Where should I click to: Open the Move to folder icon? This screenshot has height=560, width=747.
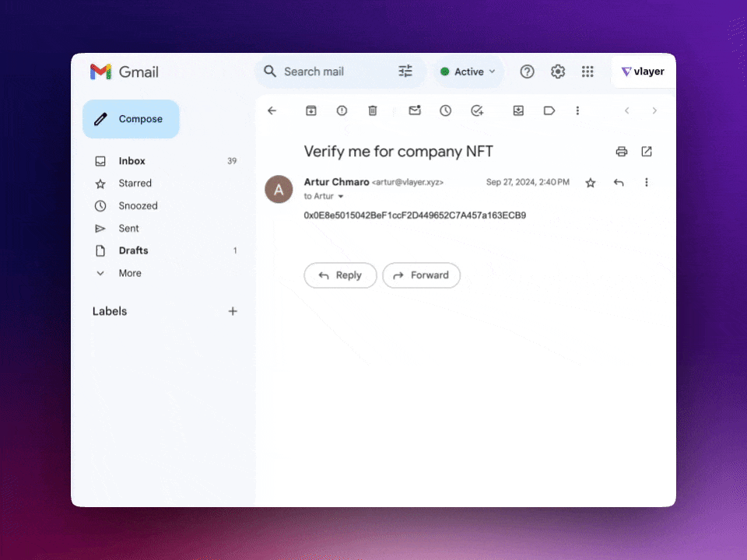(x=518, y=111)
